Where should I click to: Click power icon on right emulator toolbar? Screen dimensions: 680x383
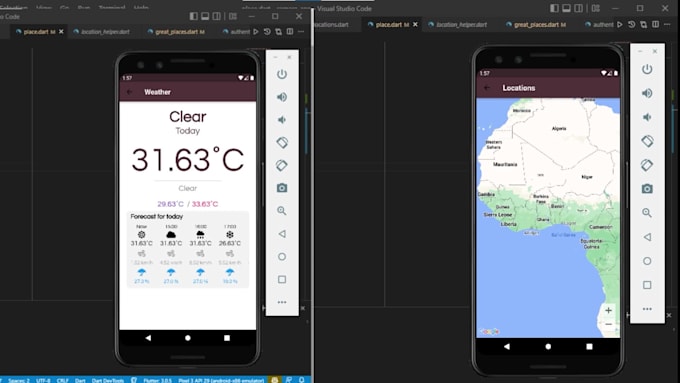point(647,69)
